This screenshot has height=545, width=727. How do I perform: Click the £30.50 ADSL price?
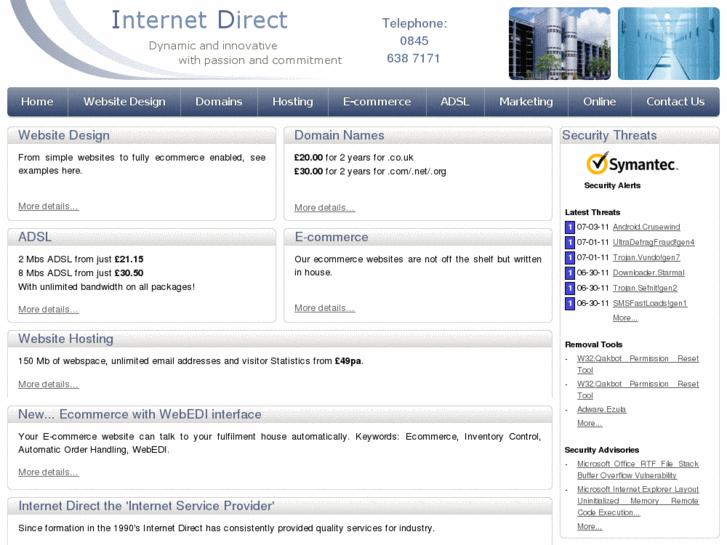point(129,273)
